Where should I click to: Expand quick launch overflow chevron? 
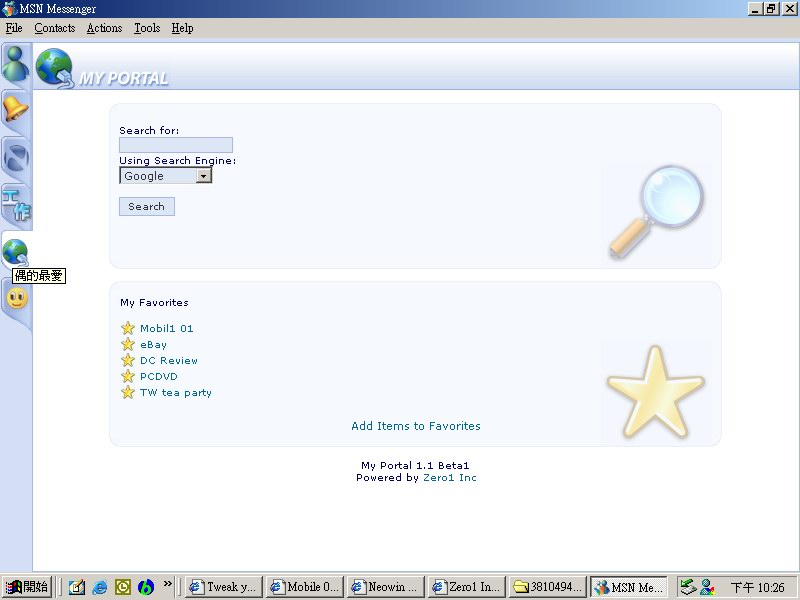pyautogui.click(x=167, y=583)
